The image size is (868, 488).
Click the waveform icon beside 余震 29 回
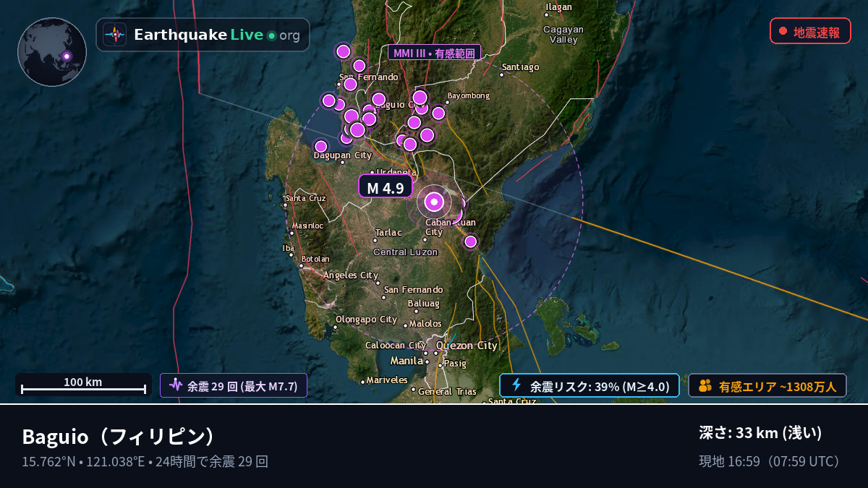coord(176,385)
